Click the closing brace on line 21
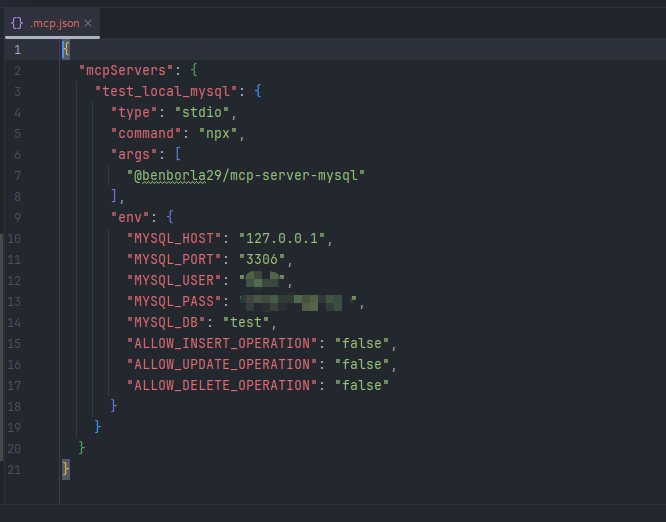666x522 pixels. click(66, 470)
